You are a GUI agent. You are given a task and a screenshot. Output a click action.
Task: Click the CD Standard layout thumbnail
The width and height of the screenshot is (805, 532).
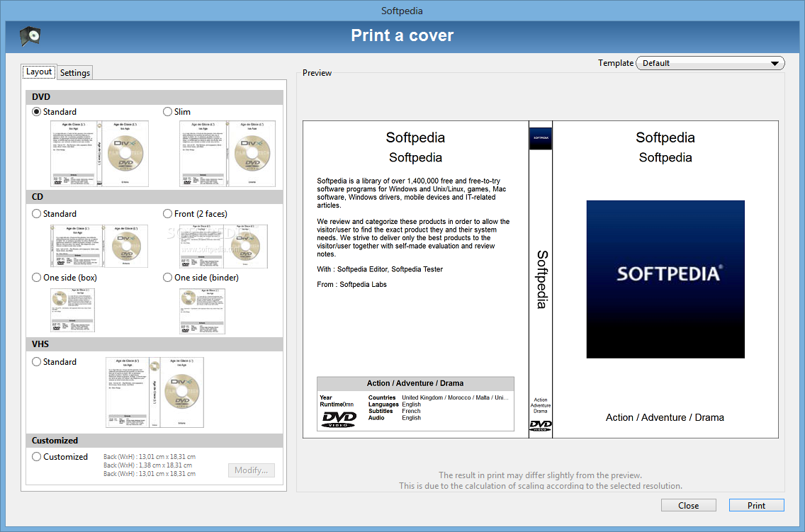[99, 247]
